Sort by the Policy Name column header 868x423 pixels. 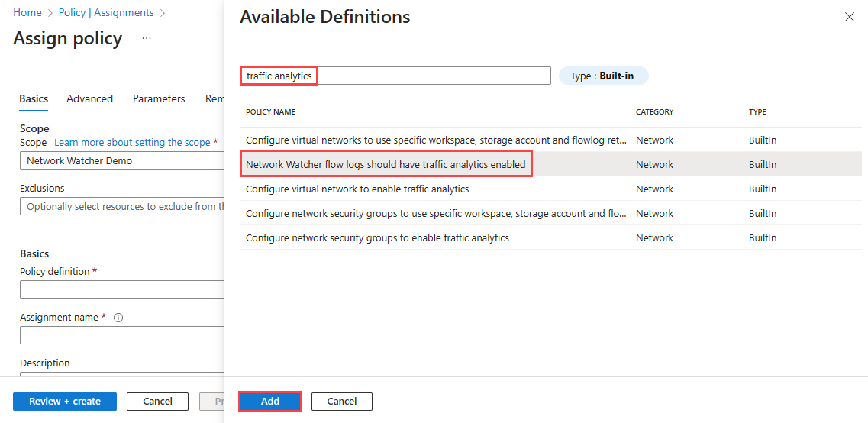pos(270,112)
